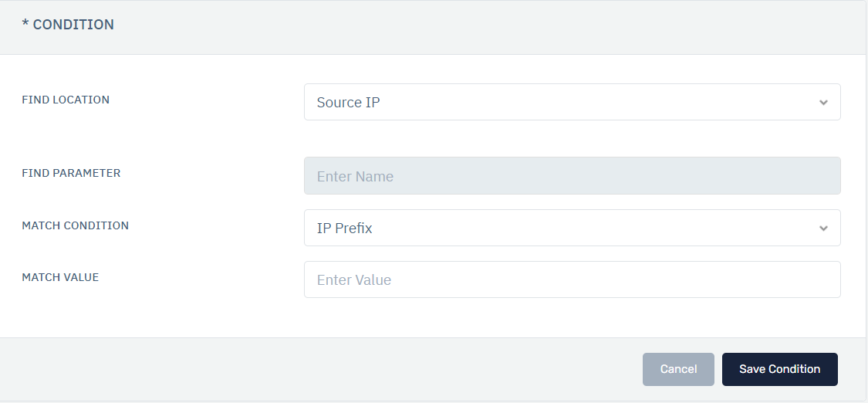Click the selected 'IP Prefix' value text
Image resolution: width=868 pixels, height=403 pixels.
(344, 228)
